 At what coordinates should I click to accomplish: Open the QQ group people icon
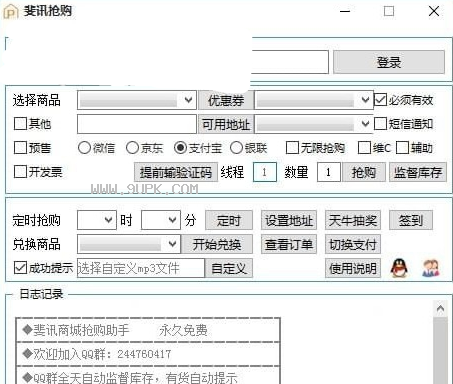pos(431,268)
